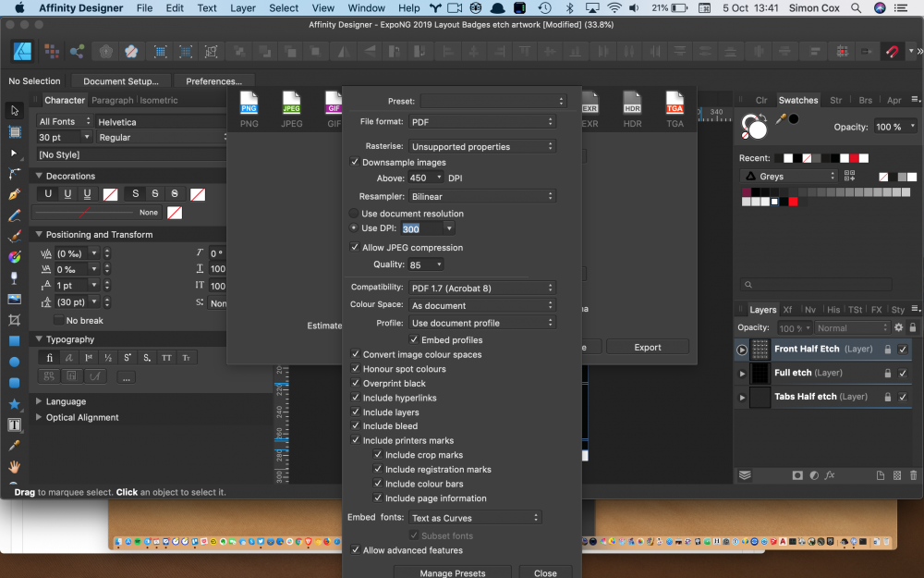
Task: Open the File format dropdown
Action: 482,120
